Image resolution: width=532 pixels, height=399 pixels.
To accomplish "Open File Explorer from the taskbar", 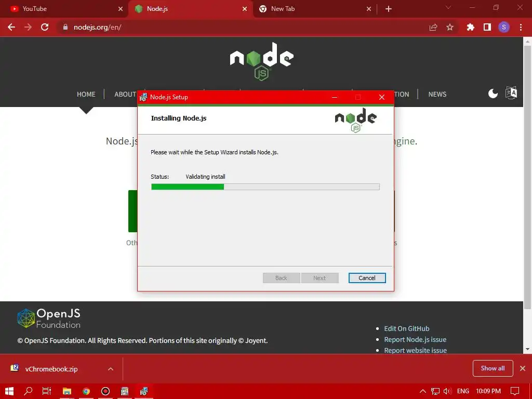I will tap(67, 391).
